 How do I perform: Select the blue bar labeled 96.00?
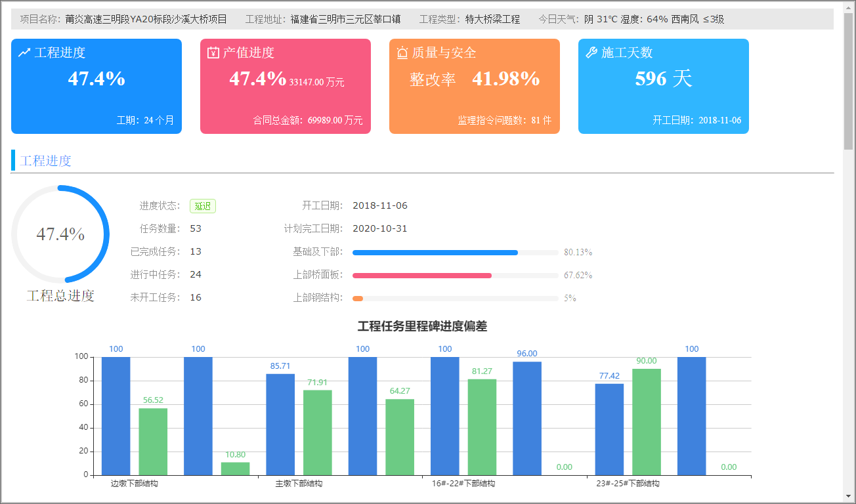click(x=526, y=418)
